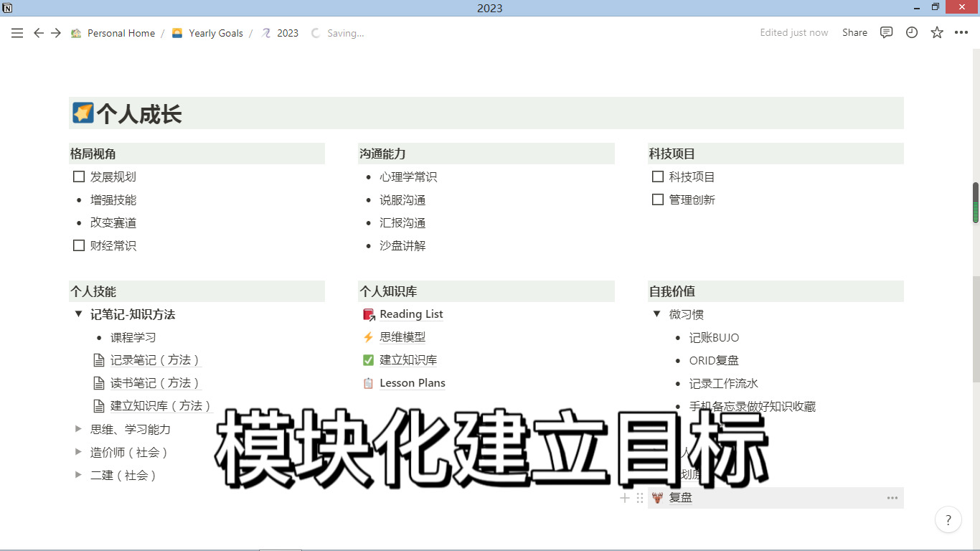Open the comments panel icon
Screen dimensions: 980x551
pos(887,32)
